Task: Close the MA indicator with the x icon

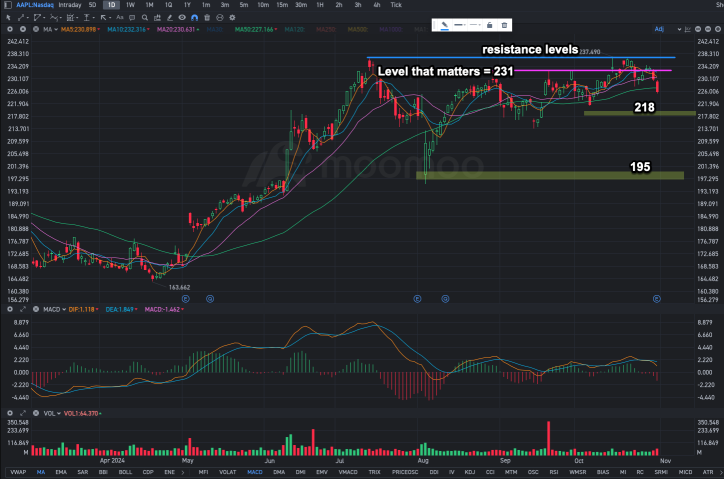Action: click(36, 29)
